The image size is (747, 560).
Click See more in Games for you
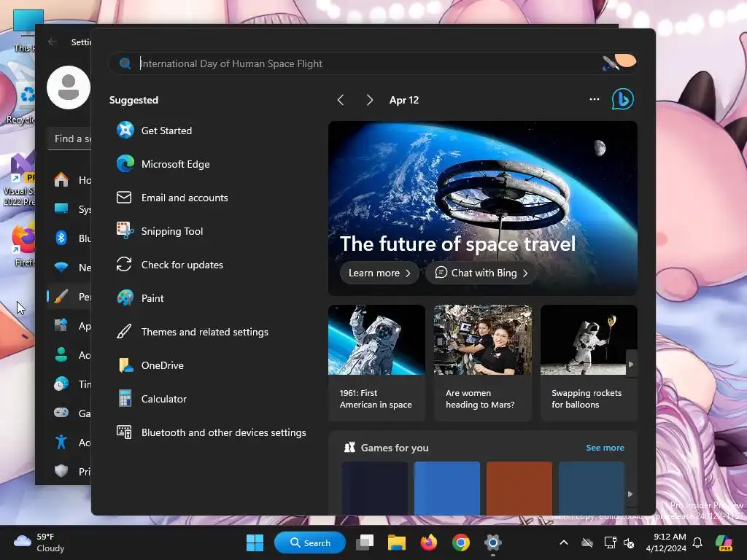coord(605,448)
